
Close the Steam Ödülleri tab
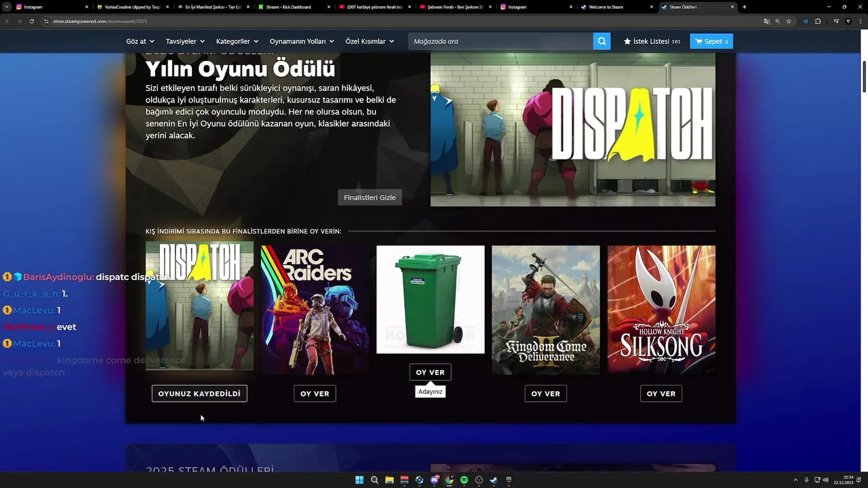[732, 7]
